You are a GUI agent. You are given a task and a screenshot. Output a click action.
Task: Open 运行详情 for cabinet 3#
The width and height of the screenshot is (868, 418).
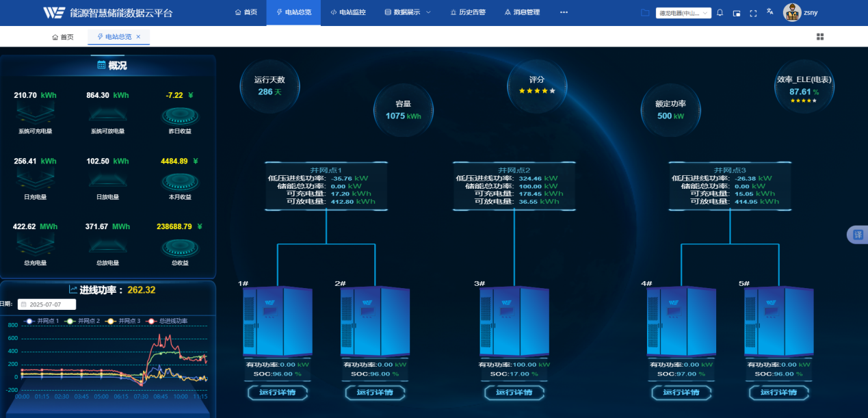click(514, 393)
